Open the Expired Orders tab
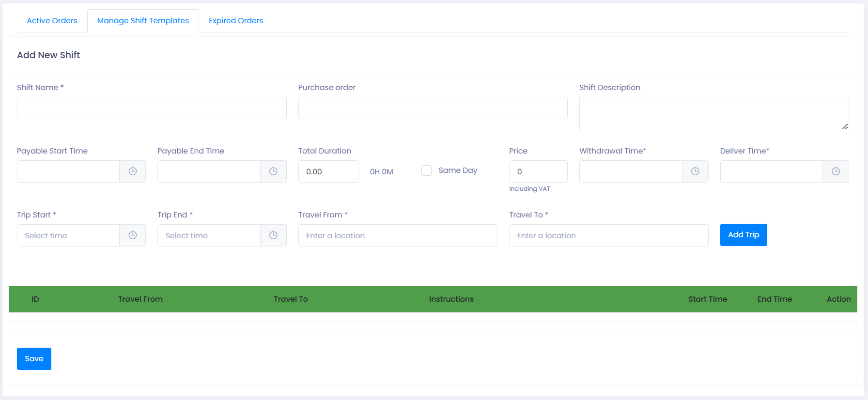868x400 pixels. (x=236, y=21)
